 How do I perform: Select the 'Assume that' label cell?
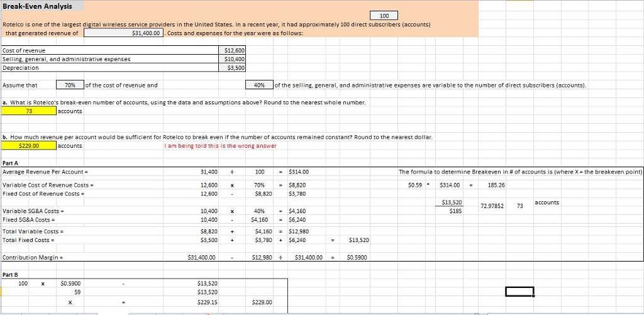coord(19,85)
